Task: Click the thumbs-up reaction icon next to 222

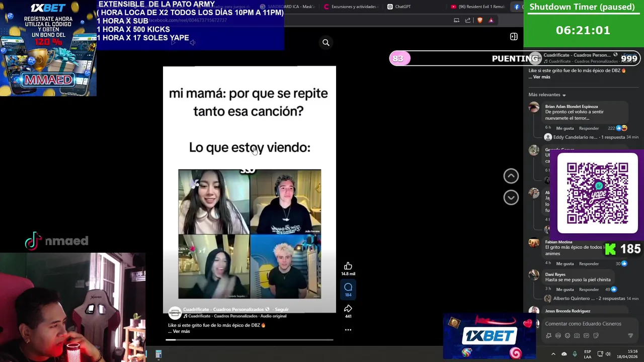Action: click(x=618, y=128)
